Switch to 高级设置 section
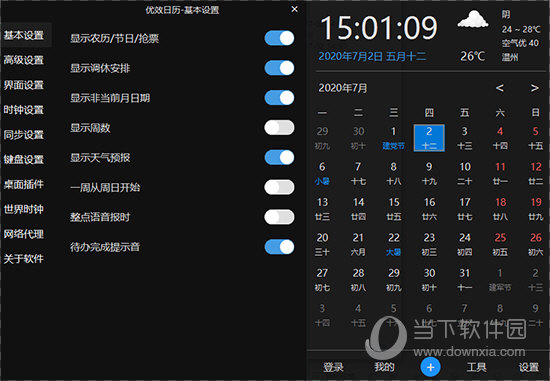This screenshot has width=550, height=381. (24, 60)
